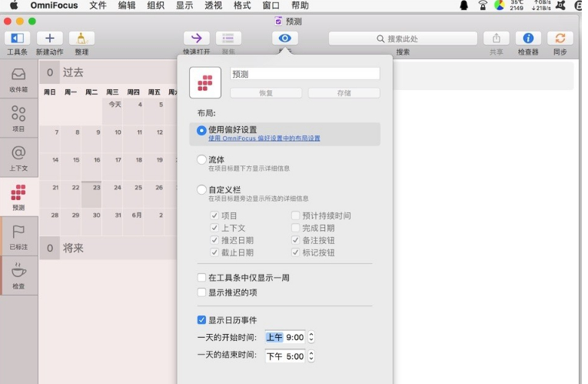Screen dimensions: 588x384
Task: Open the 帮助 menu
Action: 300,5
